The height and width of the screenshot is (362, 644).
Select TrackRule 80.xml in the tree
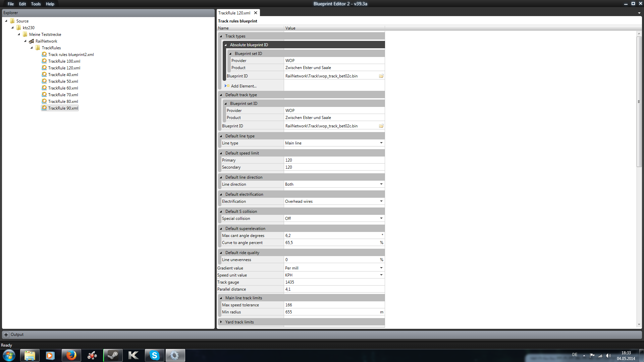63,102
